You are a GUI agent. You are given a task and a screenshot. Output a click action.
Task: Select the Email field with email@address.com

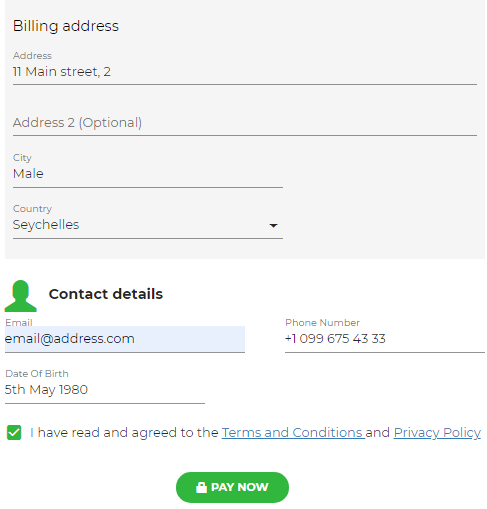125,339
